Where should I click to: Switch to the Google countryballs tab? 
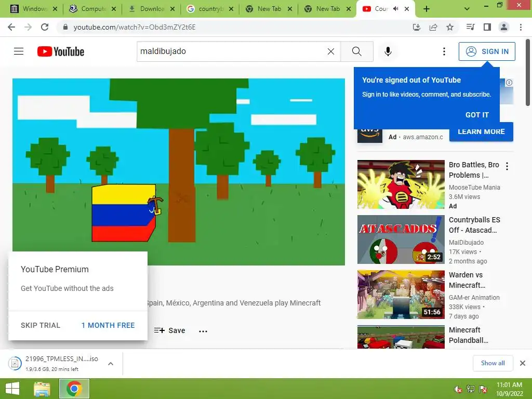pyautogui.click(x=210, y=9)
